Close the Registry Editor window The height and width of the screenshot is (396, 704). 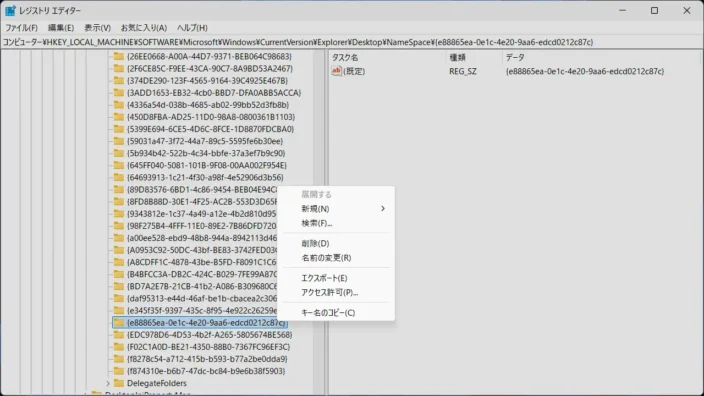687,10
